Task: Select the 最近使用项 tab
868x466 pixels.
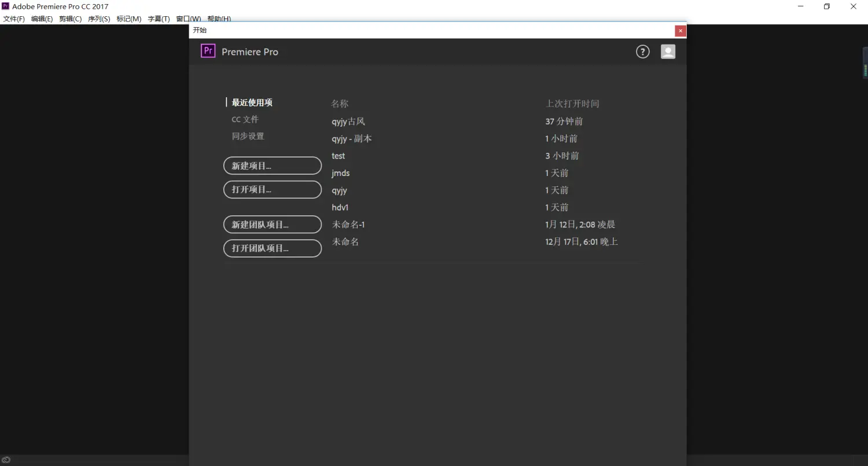Action: tap(252, 102)
